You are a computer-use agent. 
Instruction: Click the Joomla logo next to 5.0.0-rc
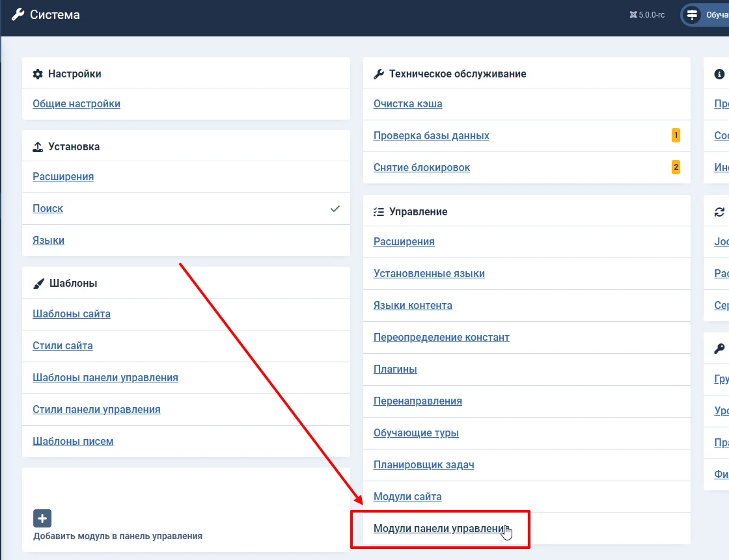pos(633,14)
